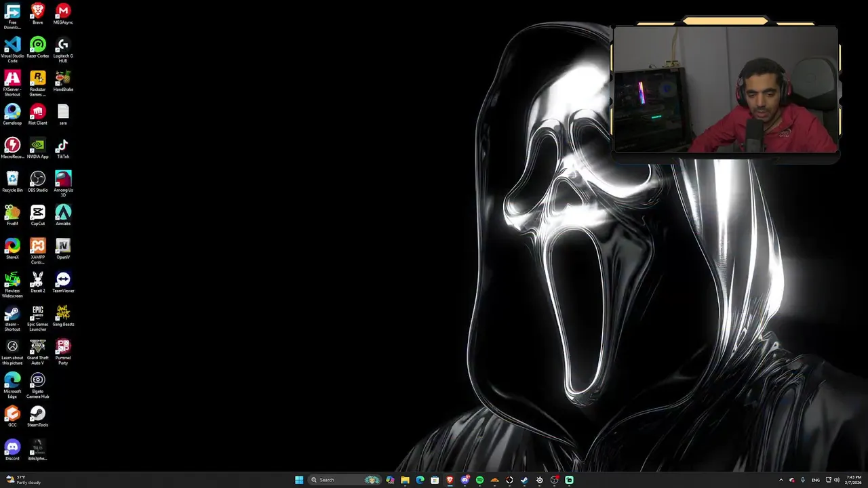This screenshot has width=868, height=488.
Task: Select the TikTok desktop shortcut
Action: point(63,148)
